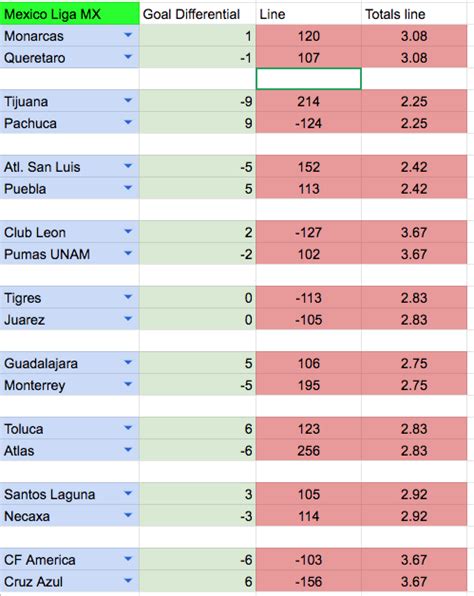The image size is (474, 596).
Task: Open the Tigres dropdown arrow
Action: pos(128,297)
